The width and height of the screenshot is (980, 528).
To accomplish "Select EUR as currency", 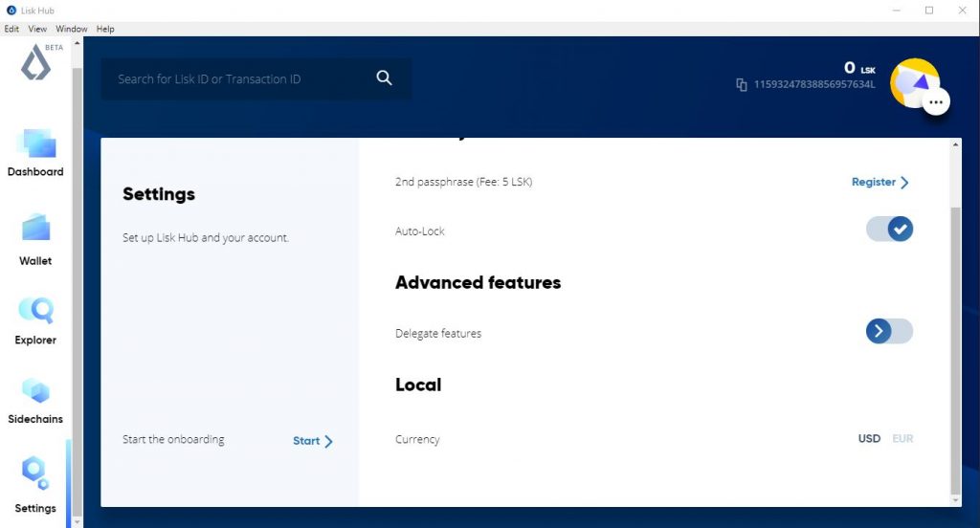I will point(902,439).
